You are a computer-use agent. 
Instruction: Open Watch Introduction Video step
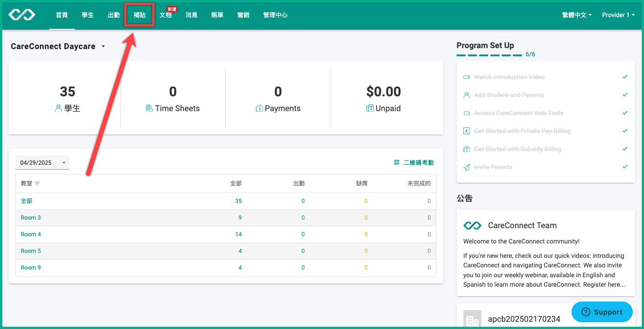(x=509, y=77)
